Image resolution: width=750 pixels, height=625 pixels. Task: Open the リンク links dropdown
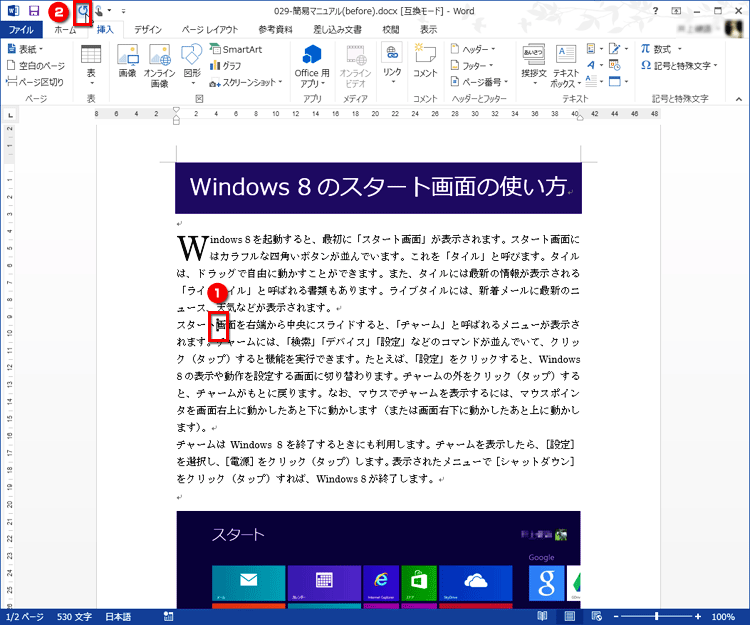coord(392,64)
